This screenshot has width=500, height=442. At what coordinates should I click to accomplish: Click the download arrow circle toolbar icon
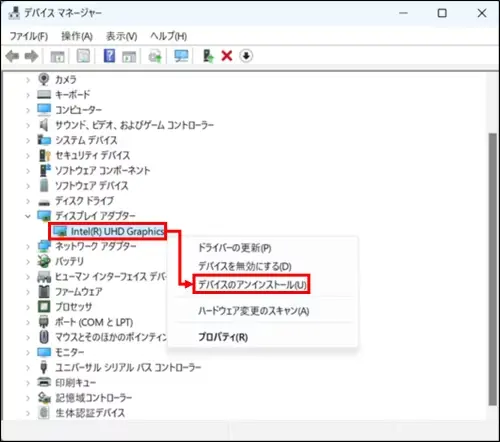(x=246, y=56)
